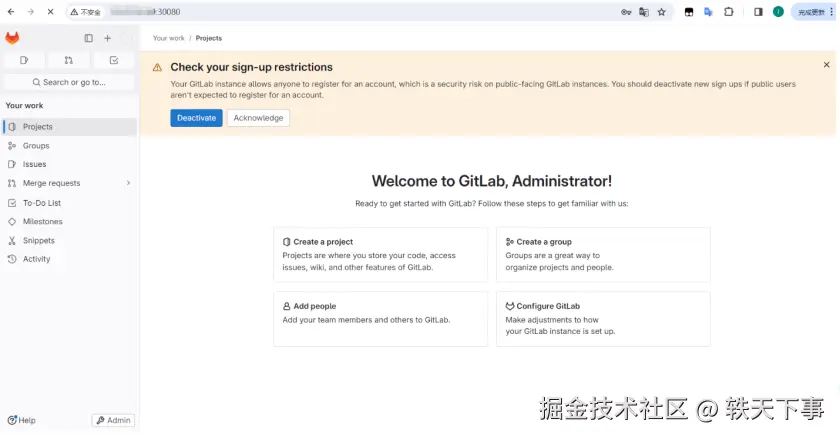This screenshot has height=438, width=840.
Task: Click the translate page icon
Action: [644, 12]
